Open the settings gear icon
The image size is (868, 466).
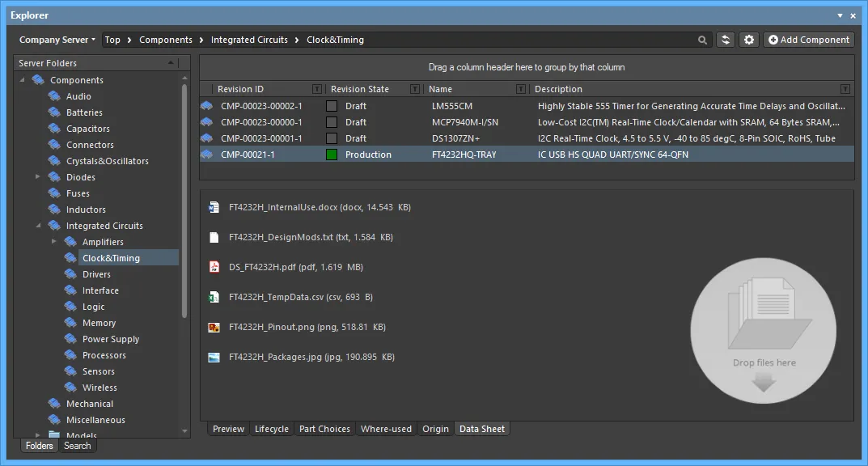click(x=748, y=40)
